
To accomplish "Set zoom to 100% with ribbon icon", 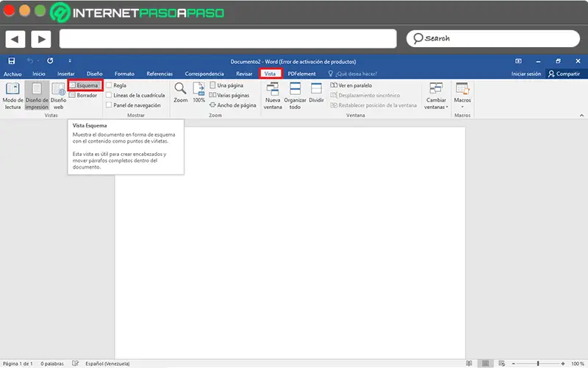I will pyautogui.click(x=198, y=93).
